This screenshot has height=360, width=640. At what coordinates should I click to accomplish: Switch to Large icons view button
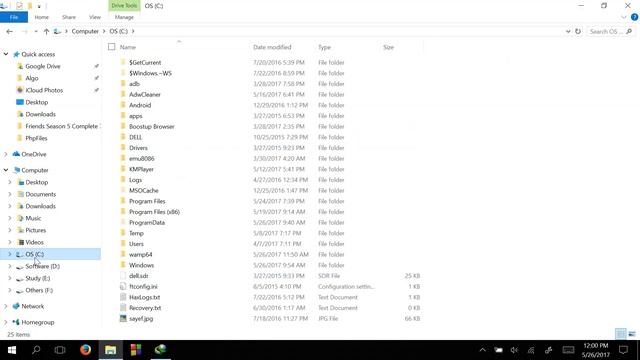[632, 333]
